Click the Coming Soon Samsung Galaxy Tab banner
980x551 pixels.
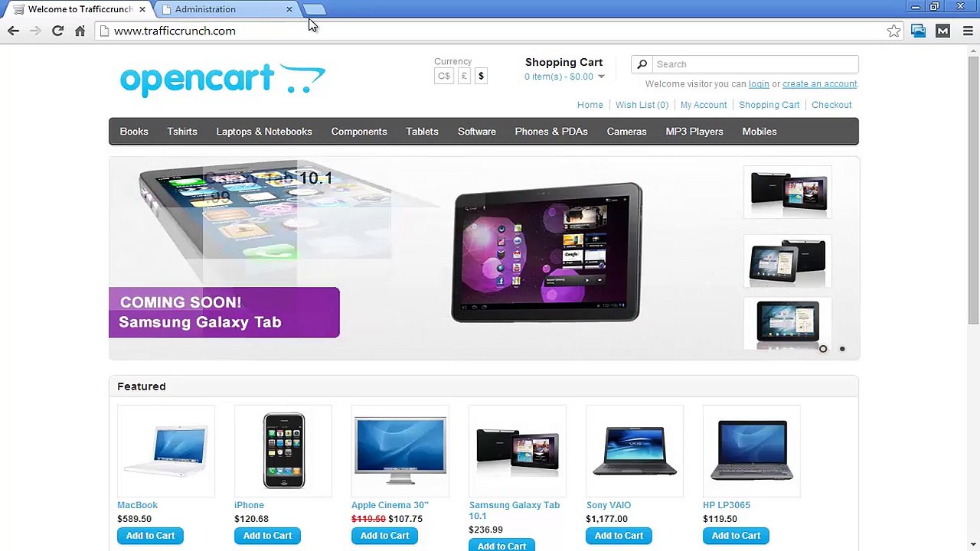224,312
